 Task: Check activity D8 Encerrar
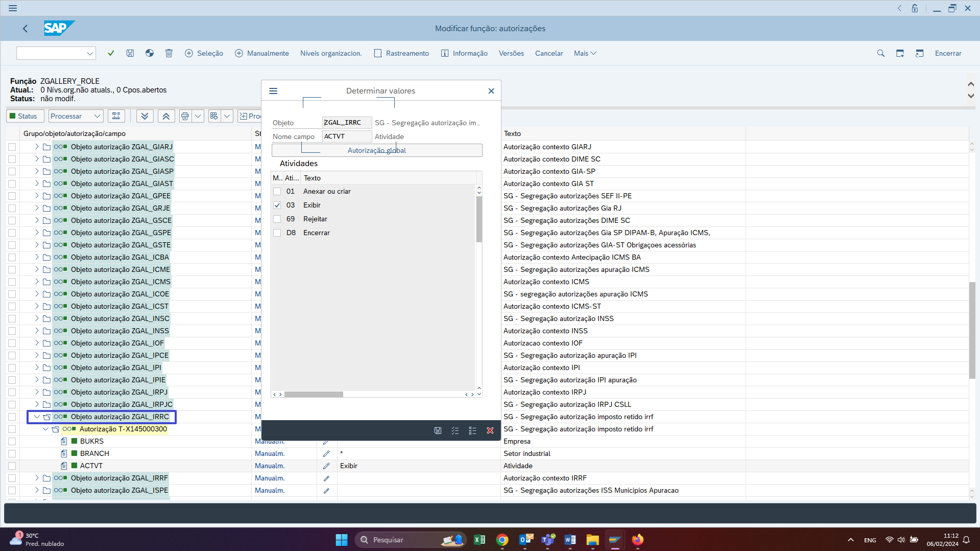[277, 233]
